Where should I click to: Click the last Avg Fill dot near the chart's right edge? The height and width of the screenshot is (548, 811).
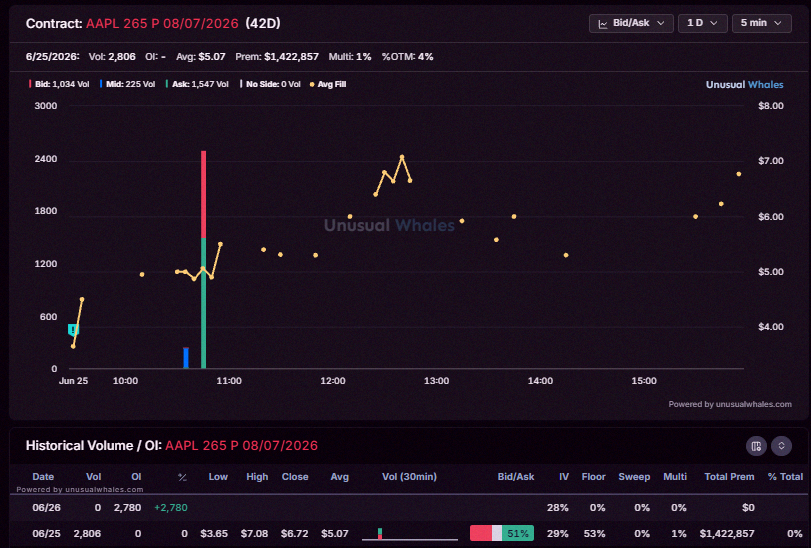739,174
